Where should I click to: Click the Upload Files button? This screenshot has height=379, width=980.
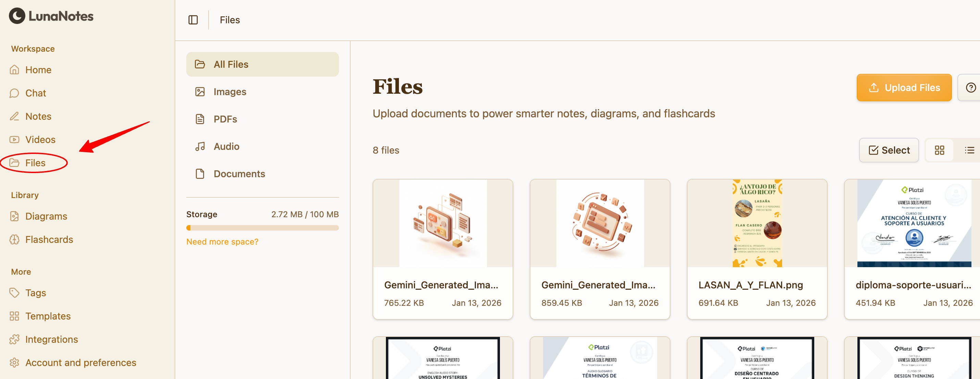[x=904, y=88]
